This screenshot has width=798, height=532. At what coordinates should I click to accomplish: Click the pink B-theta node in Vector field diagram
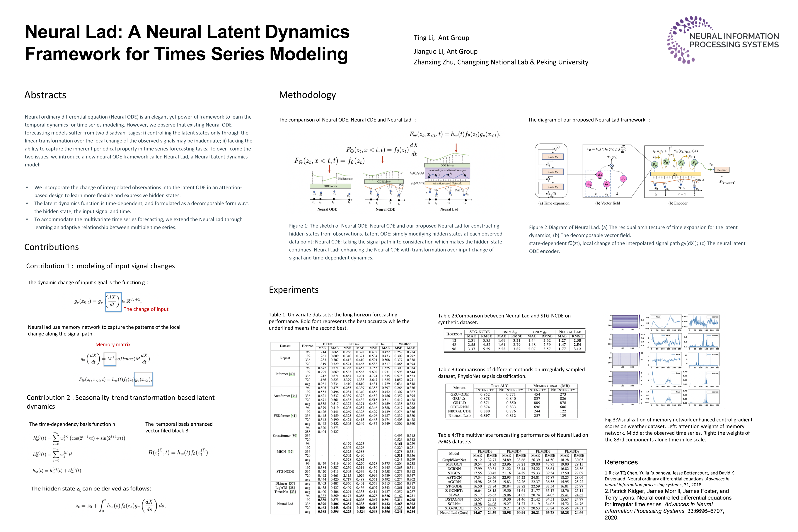click(x=600, y=174)
